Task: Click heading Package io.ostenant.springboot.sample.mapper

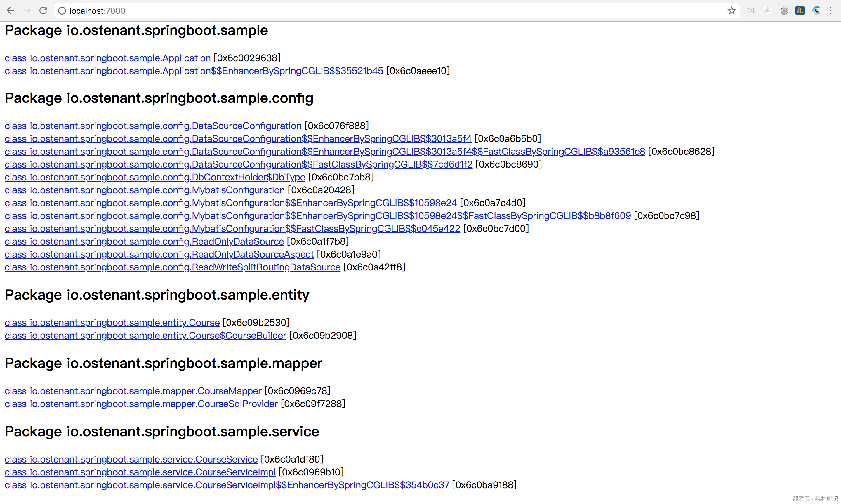Action: point(163,363)
